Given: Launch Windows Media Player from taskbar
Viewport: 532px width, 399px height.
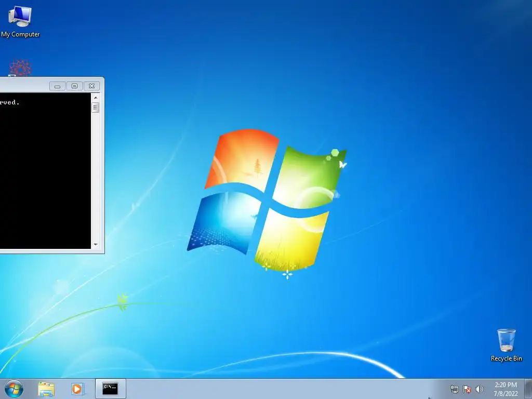Looking at the screenshot, I should [x=77, y=389].
